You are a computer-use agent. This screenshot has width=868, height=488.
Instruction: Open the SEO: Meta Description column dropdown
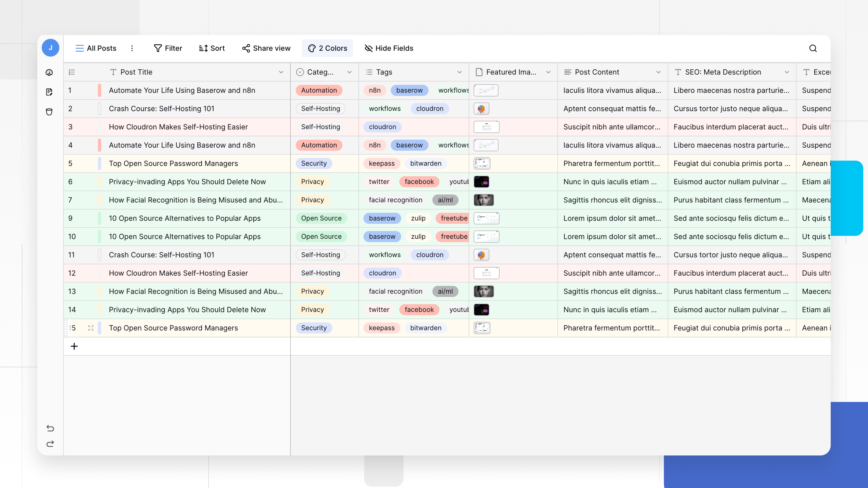click(787, 72)
